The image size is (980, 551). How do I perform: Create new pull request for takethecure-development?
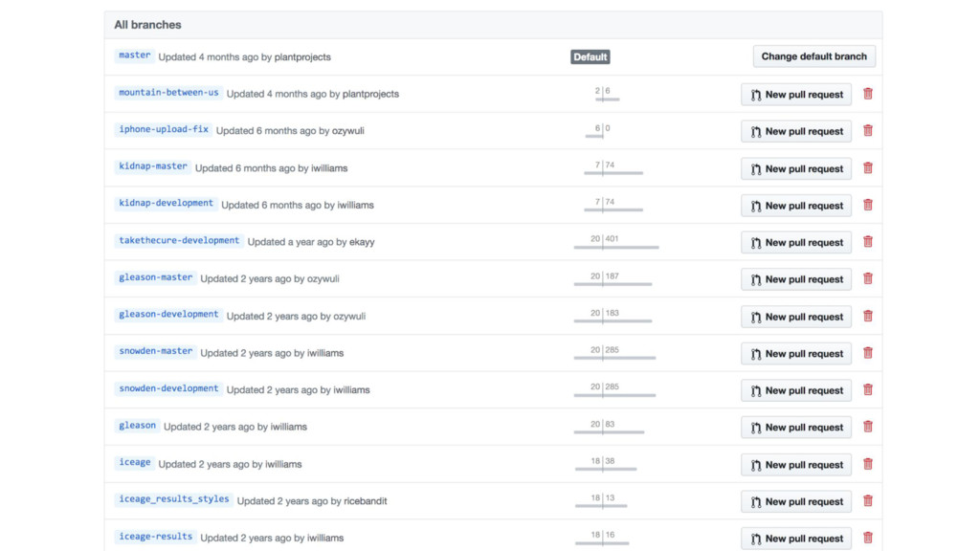pos(796,242)
